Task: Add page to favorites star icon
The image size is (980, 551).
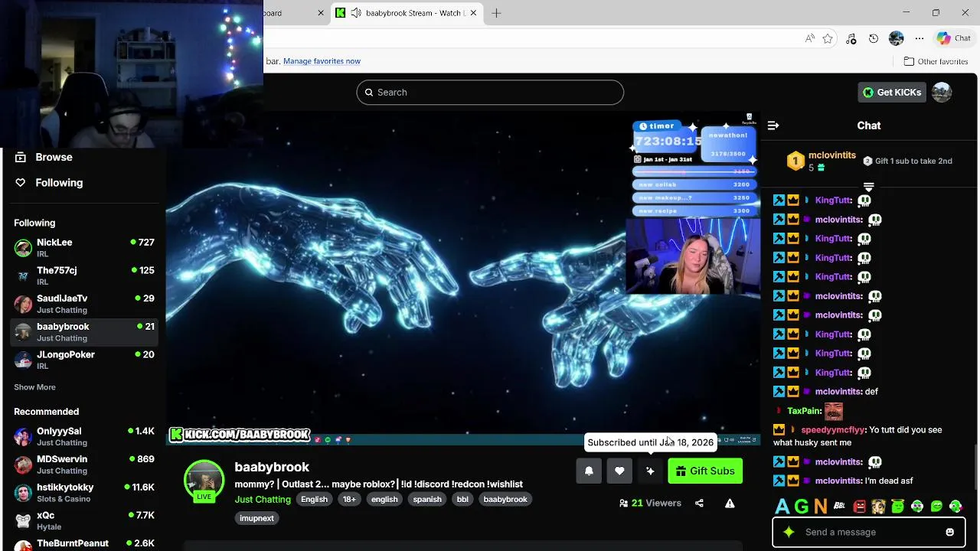Action: coord(828,38)
